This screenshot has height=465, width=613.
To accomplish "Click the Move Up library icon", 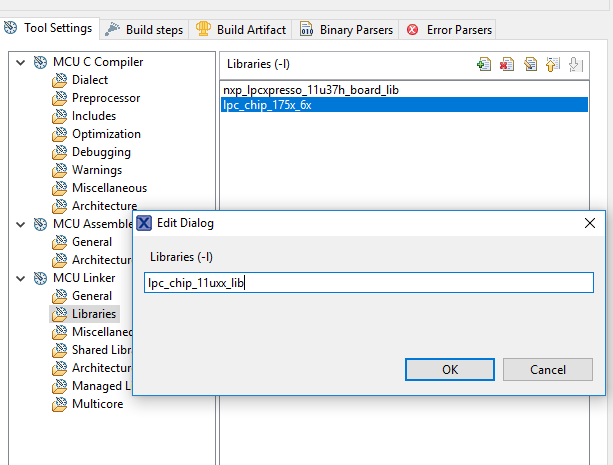I will [553, 64].
